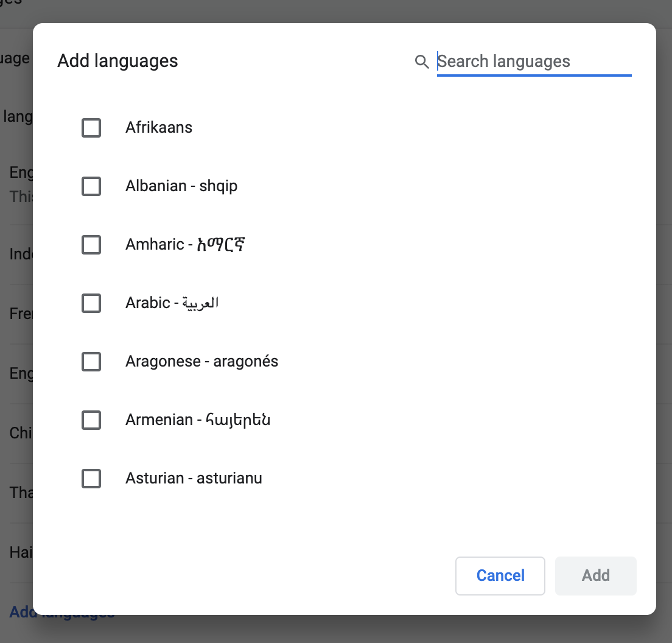Toggle the Aragonese - aragonés checkbox
The height and width of the screenshot is (643, 672).
(91, 361)
